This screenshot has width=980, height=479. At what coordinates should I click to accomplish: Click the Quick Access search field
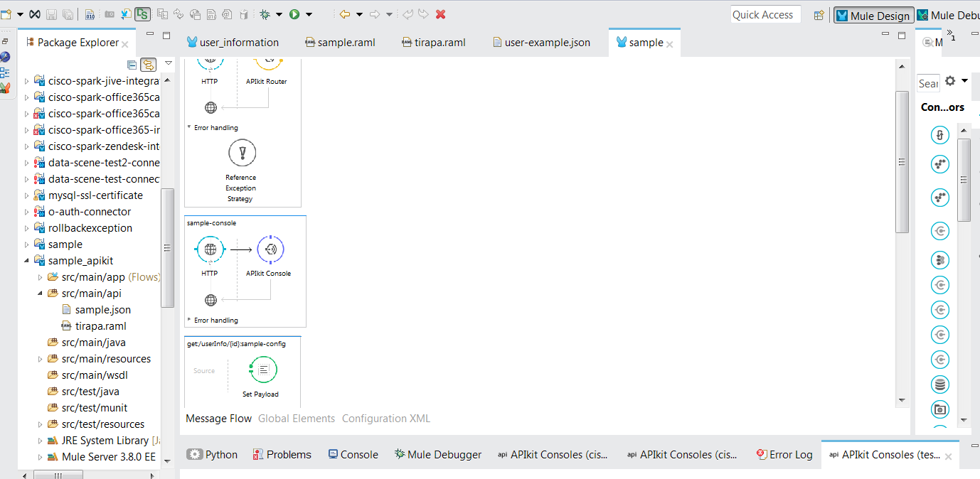point(766,15)
